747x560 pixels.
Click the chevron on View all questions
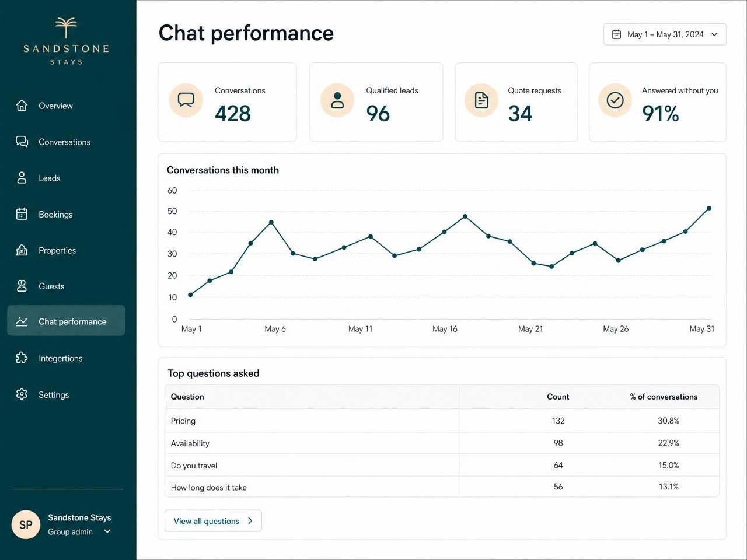click(250, 521)
